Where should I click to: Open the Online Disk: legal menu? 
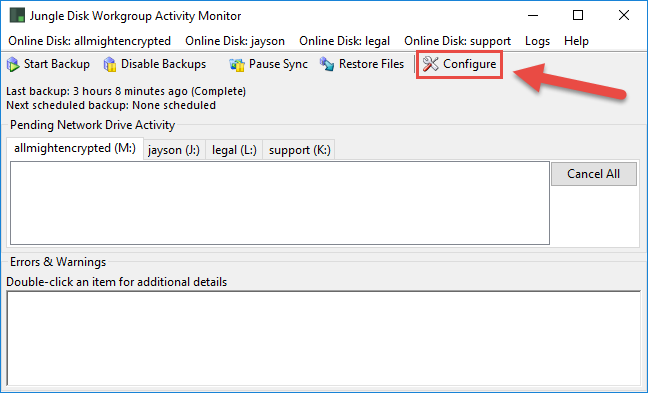pos(344,41)
